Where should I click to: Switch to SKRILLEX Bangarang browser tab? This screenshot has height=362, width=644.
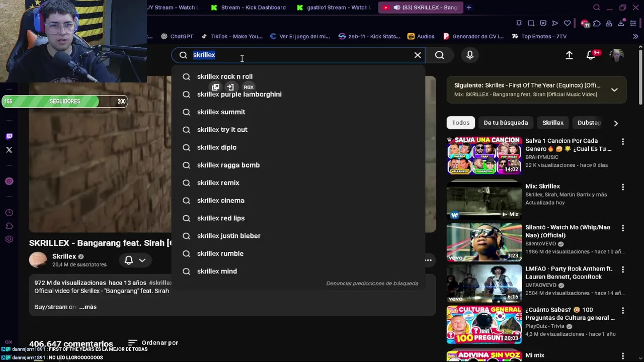pyautogui.click(x=421, y=8)
